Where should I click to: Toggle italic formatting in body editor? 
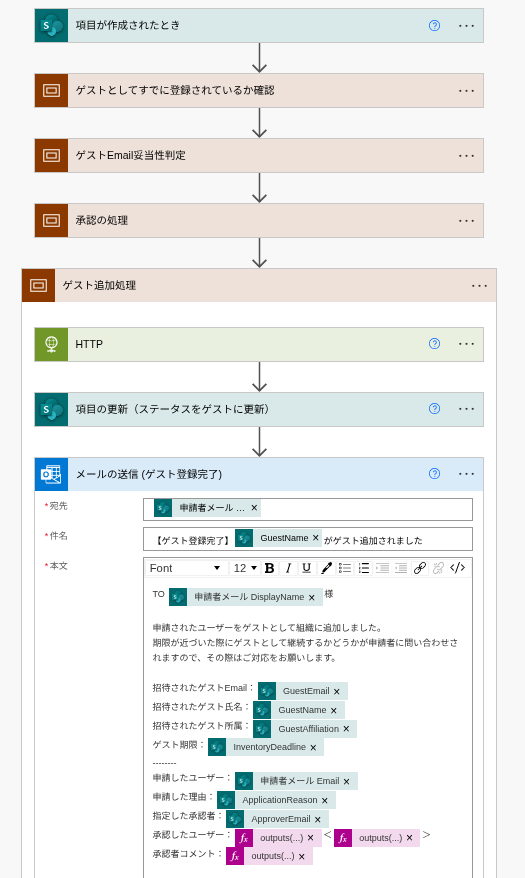click(288, 568)
